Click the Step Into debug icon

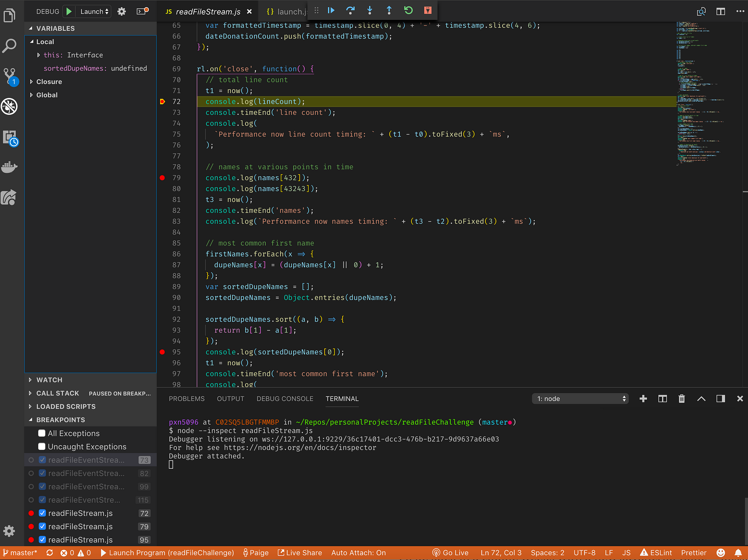(x=370, y=10)
